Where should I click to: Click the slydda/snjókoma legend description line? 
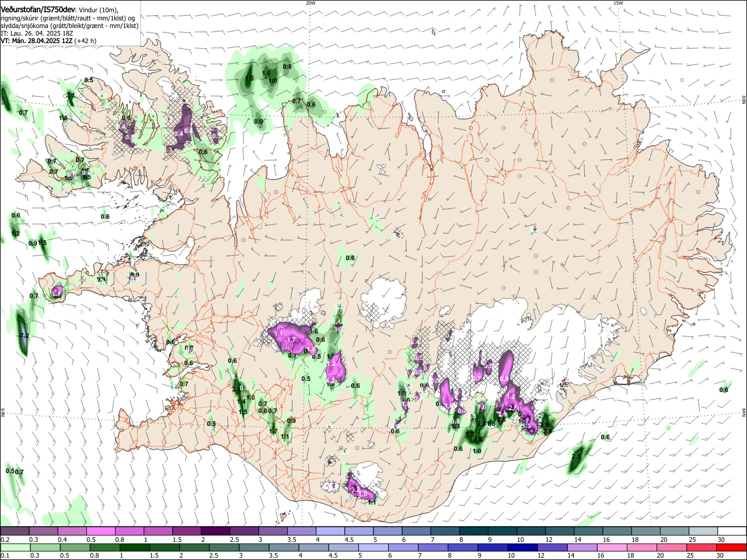click(x=69, y=26)
